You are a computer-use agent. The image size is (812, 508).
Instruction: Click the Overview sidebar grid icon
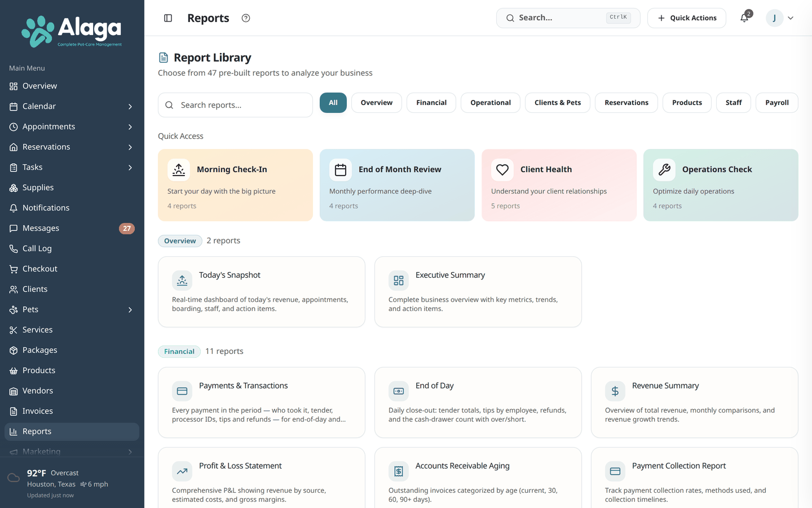14,86
